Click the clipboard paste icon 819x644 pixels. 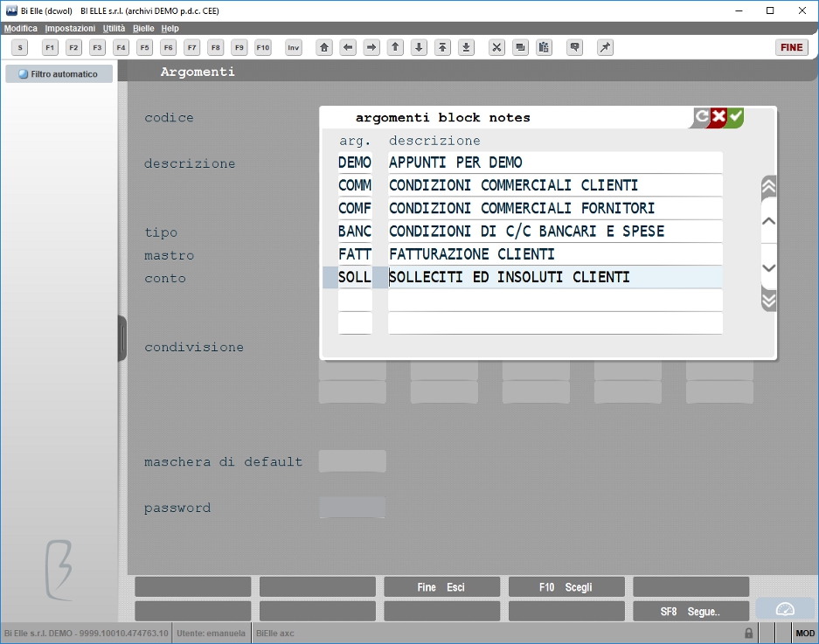click(x=544, y=47)
